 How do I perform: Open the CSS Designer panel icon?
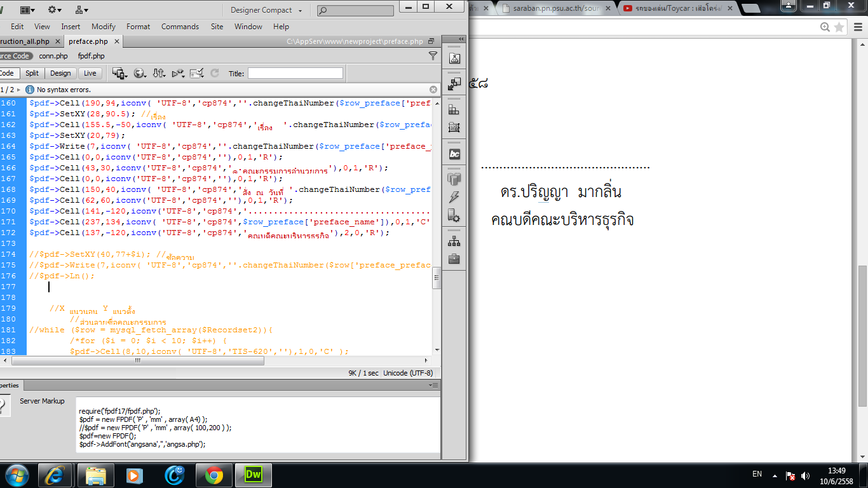[x=454, y=110]
